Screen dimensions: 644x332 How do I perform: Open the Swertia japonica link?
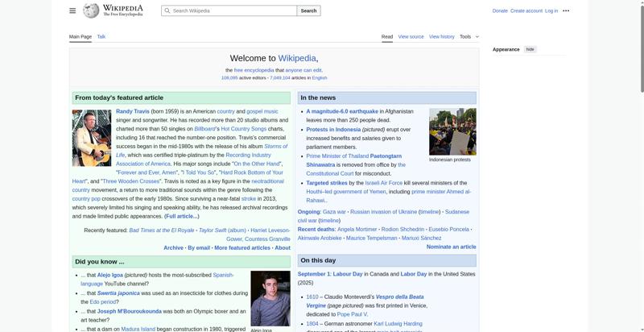[x=118, y=293]
